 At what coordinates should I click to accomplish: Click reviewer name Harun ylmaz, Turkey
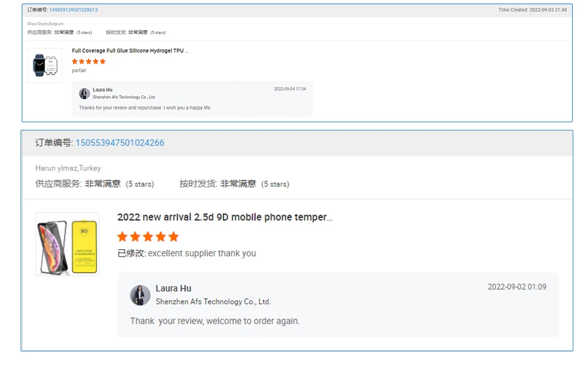point(68,168)
